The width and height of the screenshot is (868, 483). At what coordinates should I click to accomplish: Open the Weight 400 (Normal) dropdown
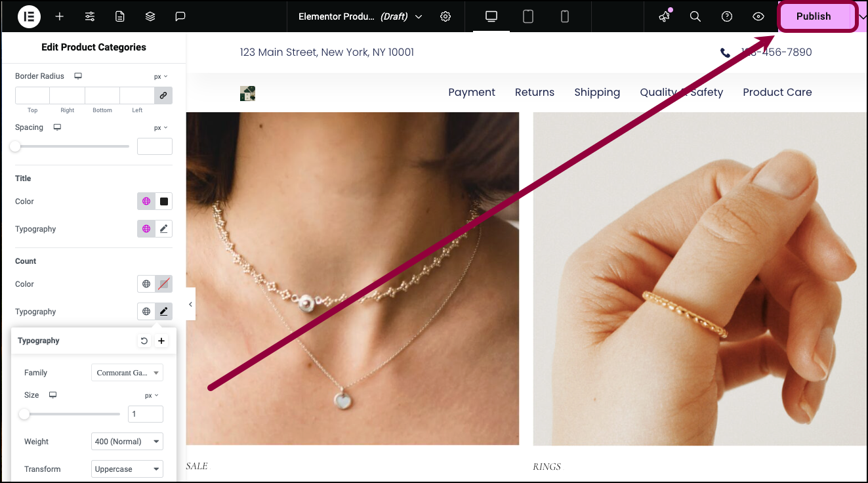(x=127, y=442)
